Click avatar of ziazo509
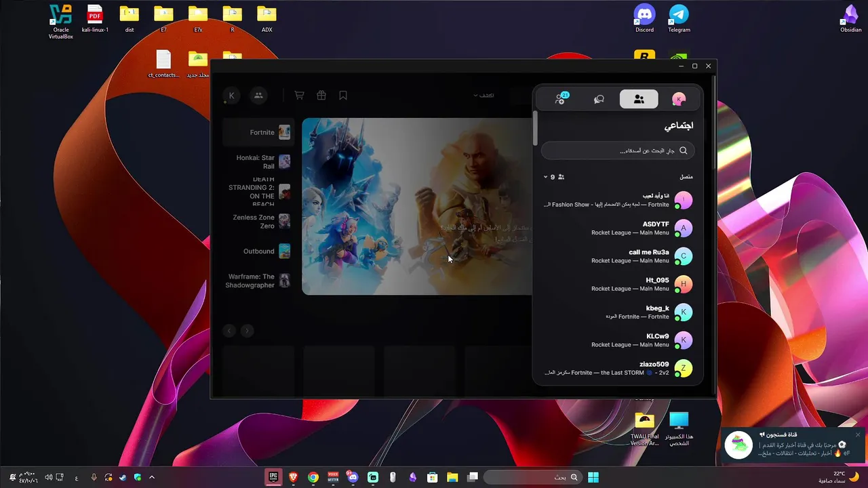The width and height of the screenshot is (868, 488). click(x=684, y=369)
